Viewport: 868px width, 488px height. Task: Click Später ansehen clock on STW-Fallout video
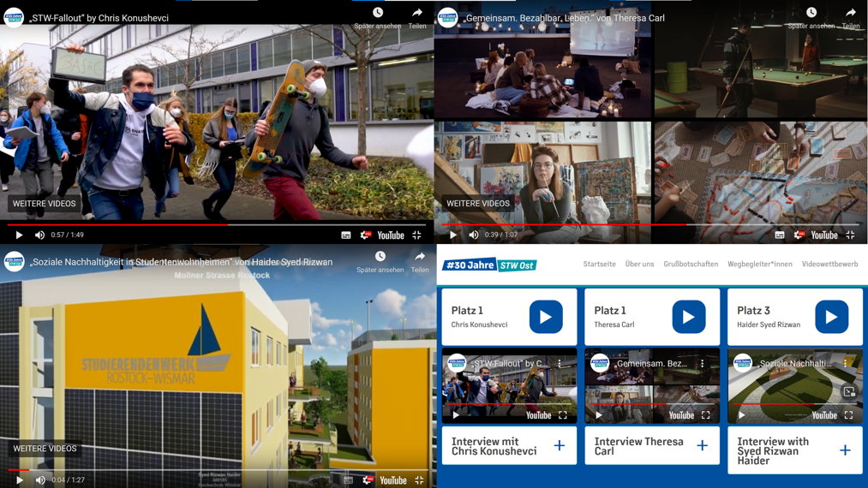[378, 18]
